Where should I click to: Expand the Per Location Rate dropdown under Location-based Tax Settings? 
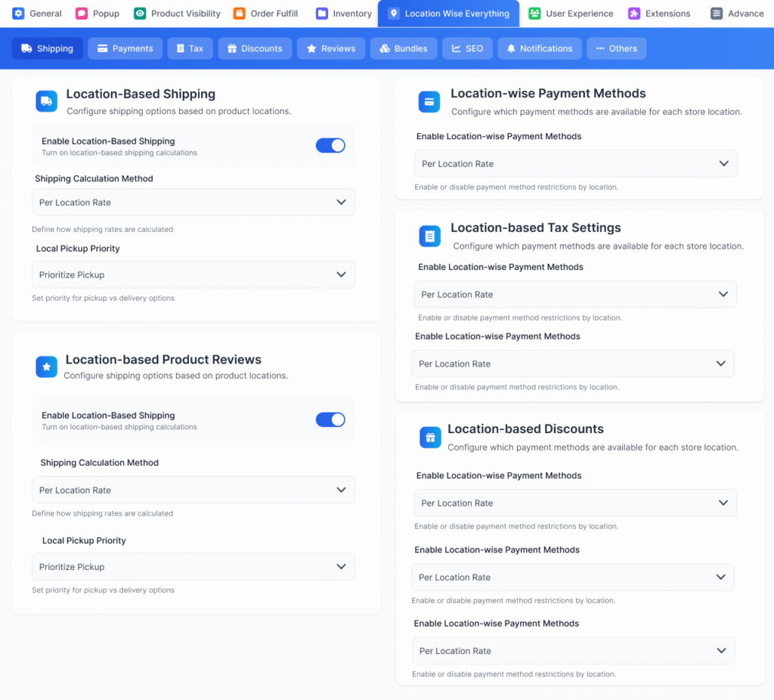(x=573, y=293)
